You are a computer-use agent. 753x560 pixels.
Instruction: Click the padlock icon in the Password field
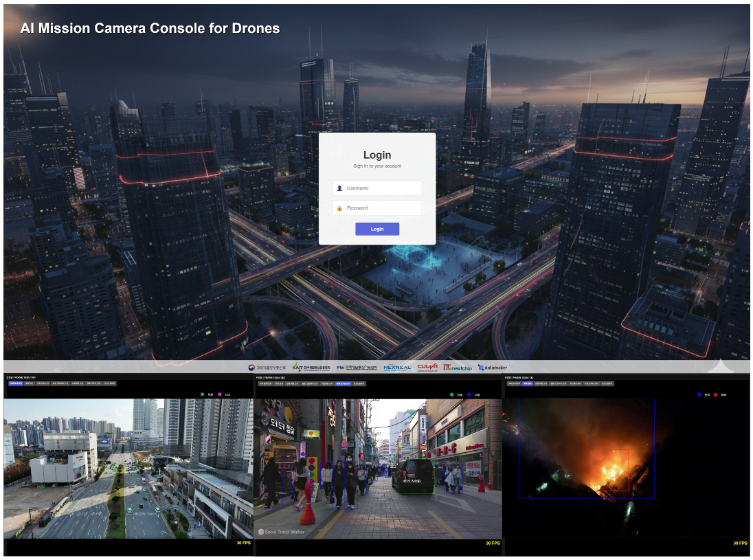tap(339, 208)
